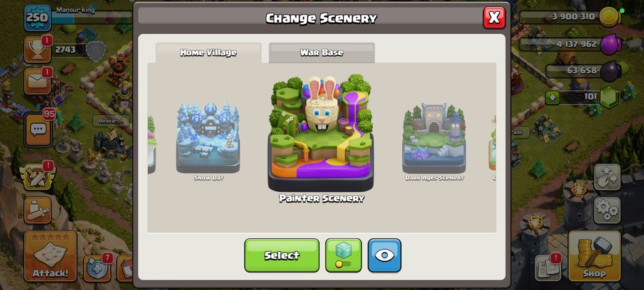Toggle the random scenery dice switch
This screenshot has width=644, height=290.
[x=343, y=255]
